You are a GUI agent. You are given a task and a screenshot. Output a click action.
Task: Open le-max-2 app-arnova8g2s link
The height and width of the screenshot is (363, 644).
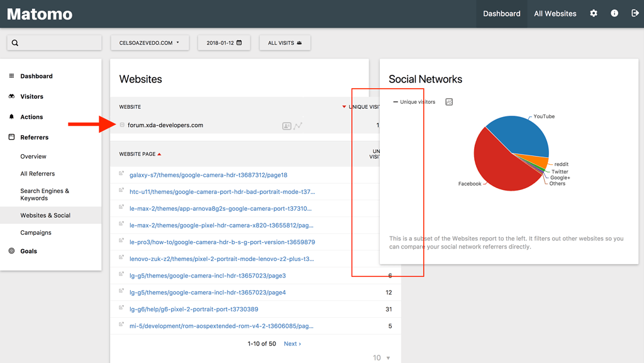221,209
